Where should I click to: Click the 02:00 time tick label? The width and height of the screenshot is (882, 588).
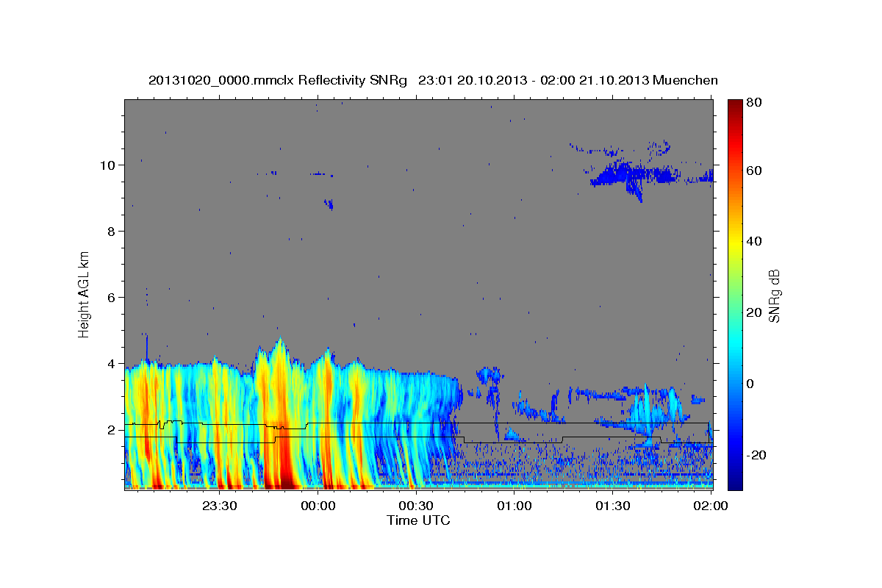coord(711,506)
